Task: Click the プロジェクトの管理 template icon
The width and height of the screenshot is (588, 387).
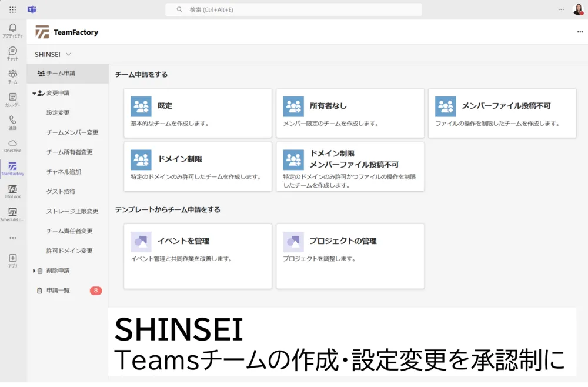Action: click(293, 242)
